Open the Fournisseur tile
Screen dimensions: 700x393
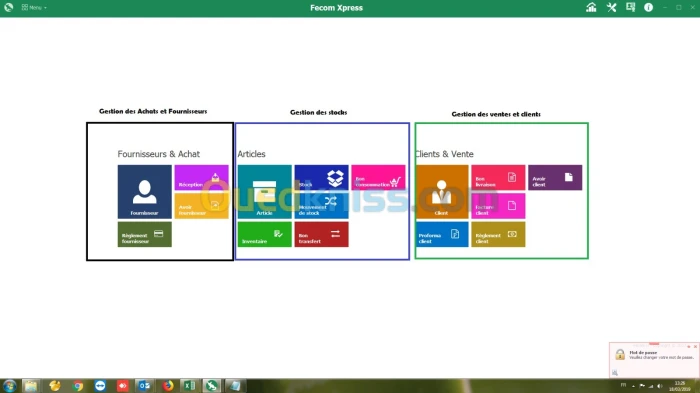(x=145, y=192)
